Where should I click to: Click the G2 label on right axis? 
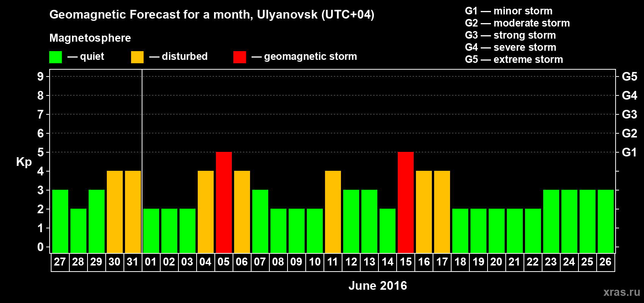tap(630, 133)
